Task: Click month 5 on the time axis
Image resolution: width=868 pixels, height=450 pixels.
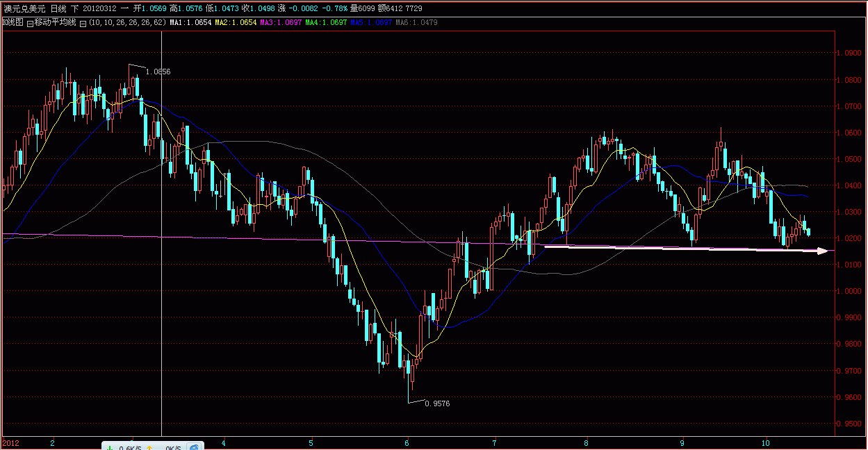Action: [x=311, y=442]
